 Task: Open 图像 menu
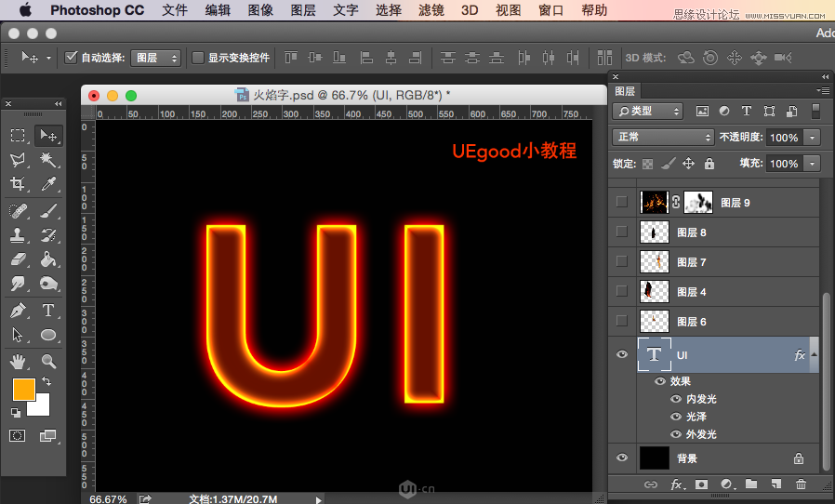pyautogui.click(x=260, y=10)
